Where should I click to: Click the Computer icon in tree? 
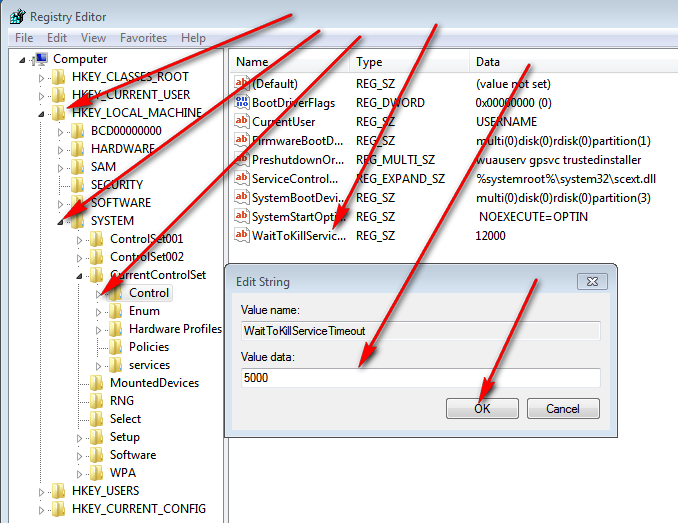coord(42,59)
